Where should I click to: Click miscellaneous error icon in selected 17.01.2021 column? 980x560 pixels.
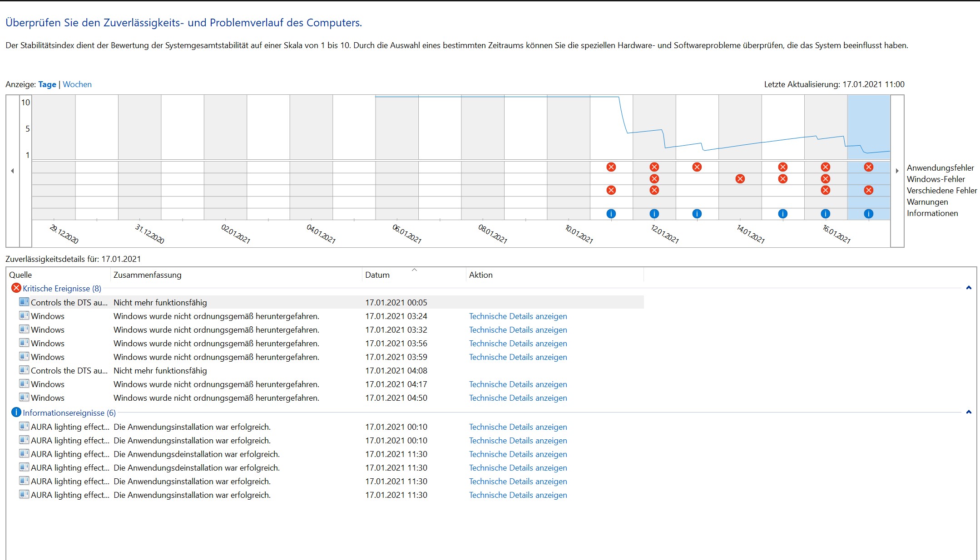868,190
